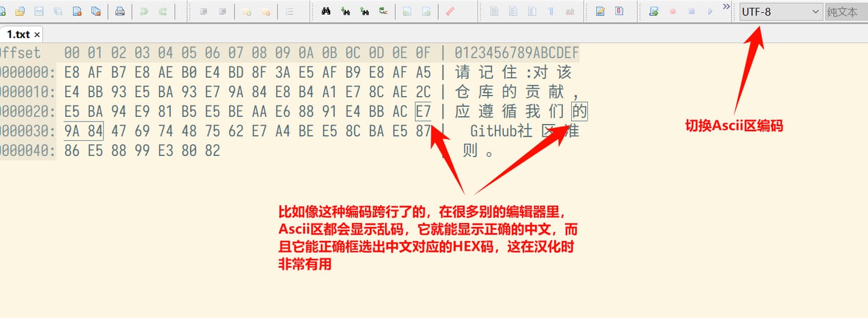Click the GitHub text in ASCII column

pyautogui.click(x=494, y=131)
